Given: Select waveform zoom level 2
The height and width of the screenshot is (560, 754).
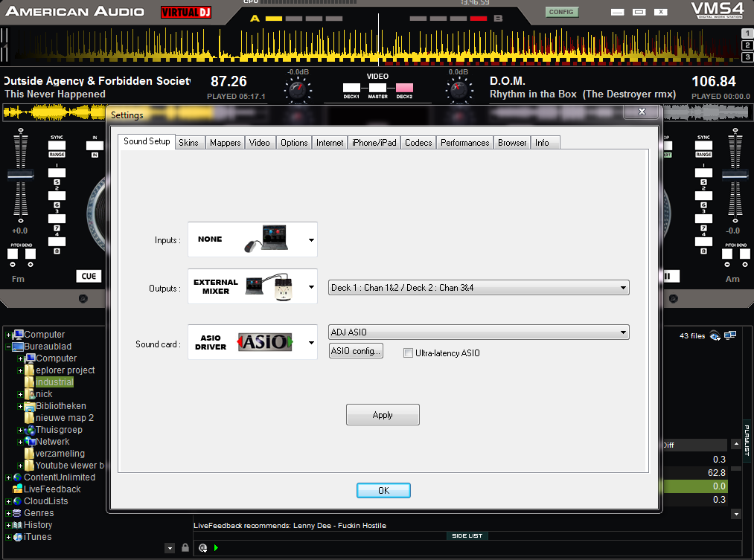Looking at the screenshot, I should (x=747, y=45).
